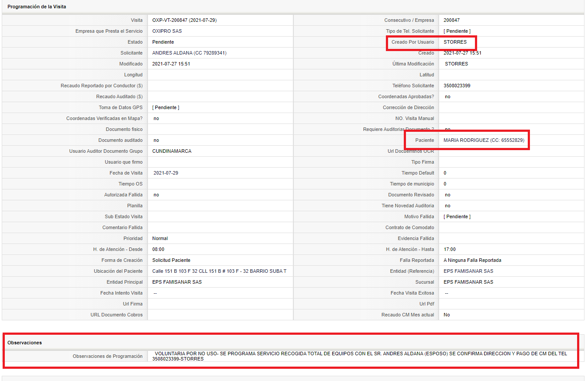The height and width of the screenshot is (381, 588).
Task: Click the start time 08:00
Action: coord(158,249)
